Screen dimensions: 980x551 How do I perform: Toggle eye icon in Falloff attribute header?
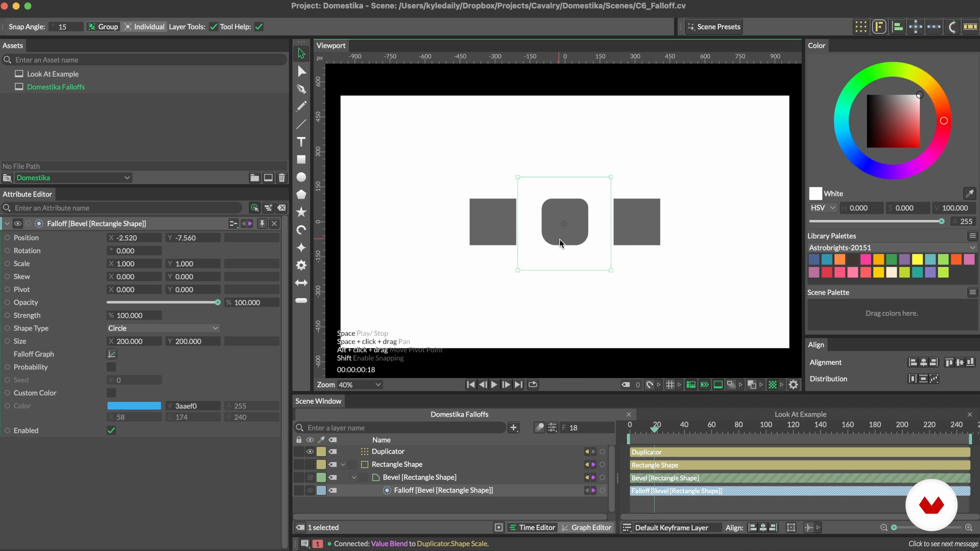[x=18, y=224]
